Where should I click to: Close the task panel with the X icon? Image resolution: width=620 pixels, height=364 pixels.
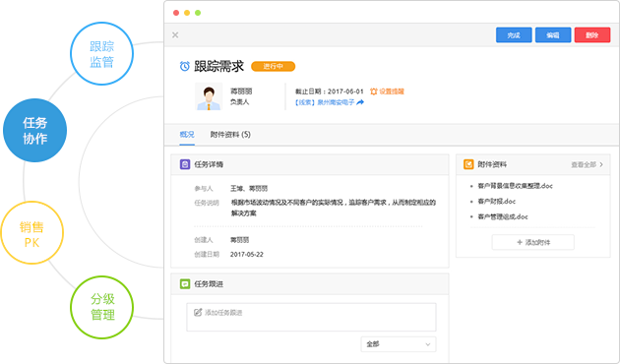pyautogui.click(x=175, y=35)
